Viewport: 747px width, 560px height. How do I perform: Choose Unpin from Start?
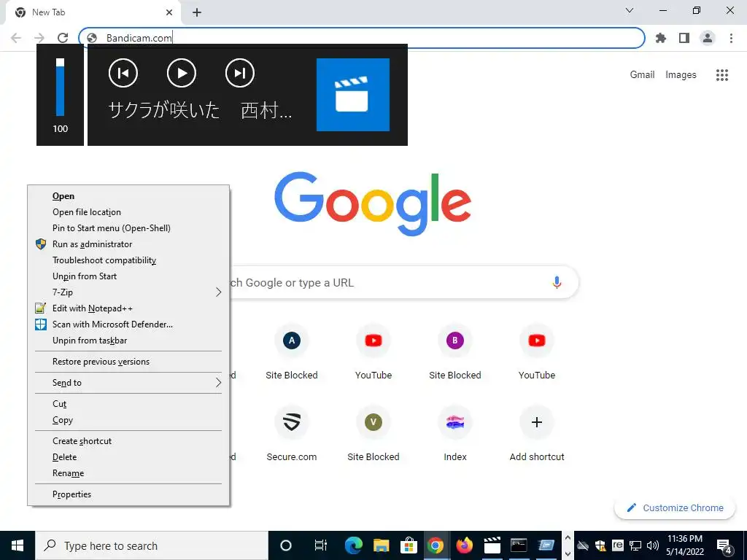click(128, 276)
